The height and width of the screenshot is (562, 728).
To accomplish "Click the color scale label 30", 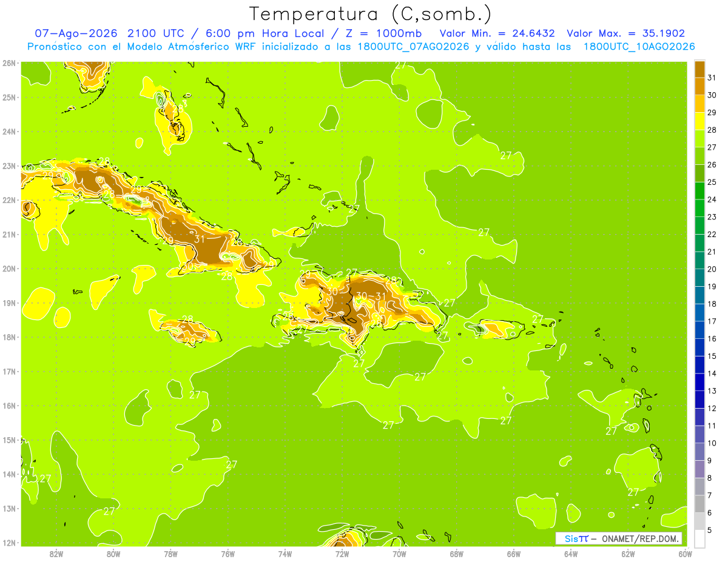I will [x=712, y=95].
